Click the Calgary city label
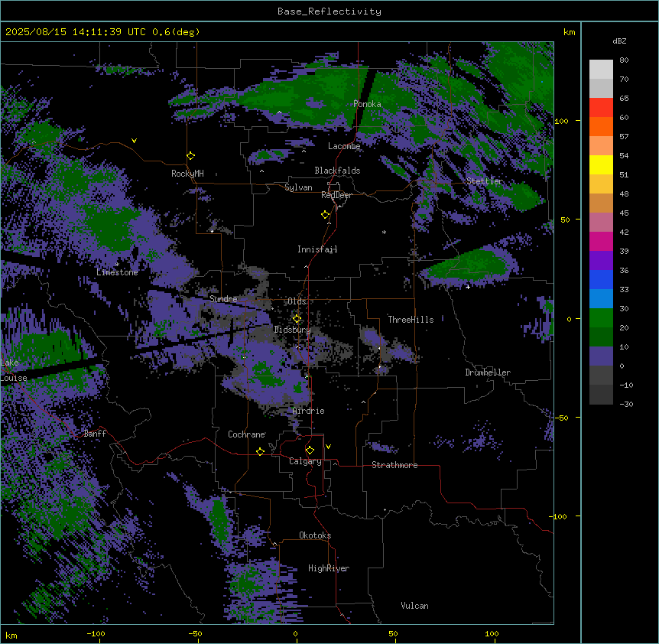The height and width of the screenshot is (644, 659). click(x=306, y=461)
